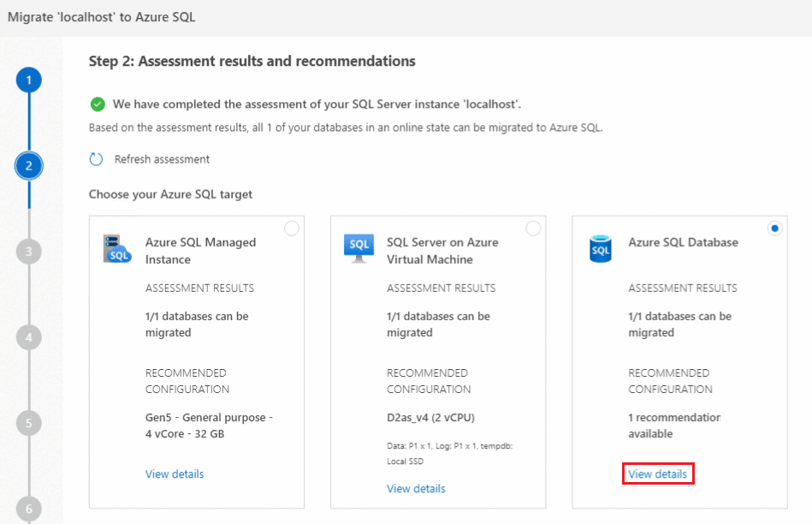Click the refresh assessment circular arrow icon
Viewport: 812px width, 524px height.
[97, 159]
